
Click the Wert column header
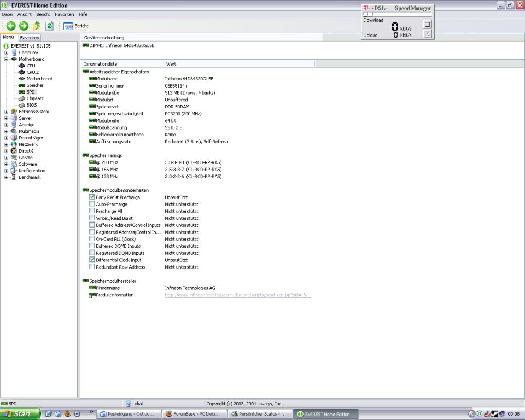pyautogui.click(x=238, y=64)
